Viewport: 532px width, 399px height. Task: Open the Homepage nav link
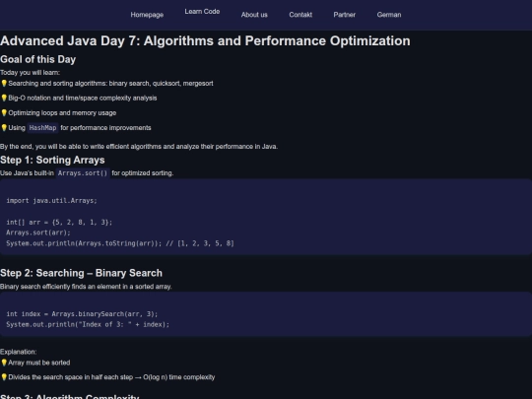pyautogui.click(x=147, y=15)
